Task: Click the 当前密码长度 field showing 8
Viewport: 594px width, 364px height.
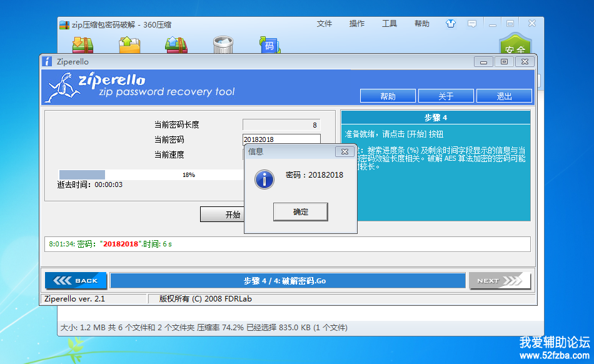Action: coord(281,124)
